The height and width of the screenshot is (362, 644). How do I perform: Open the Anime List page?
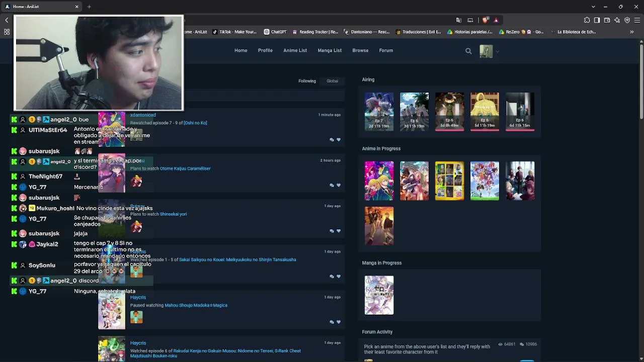[x=295, y=50]
